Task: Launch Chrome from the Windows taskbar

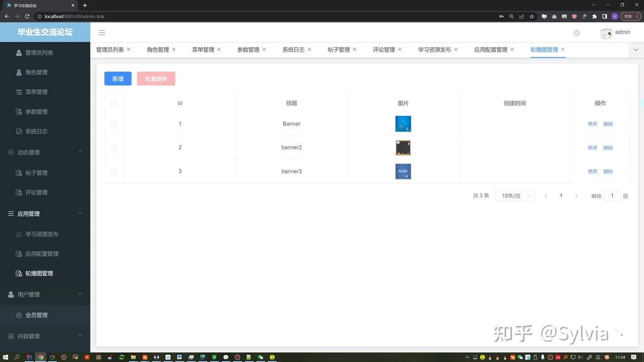Action: click(x=40, y=357)
